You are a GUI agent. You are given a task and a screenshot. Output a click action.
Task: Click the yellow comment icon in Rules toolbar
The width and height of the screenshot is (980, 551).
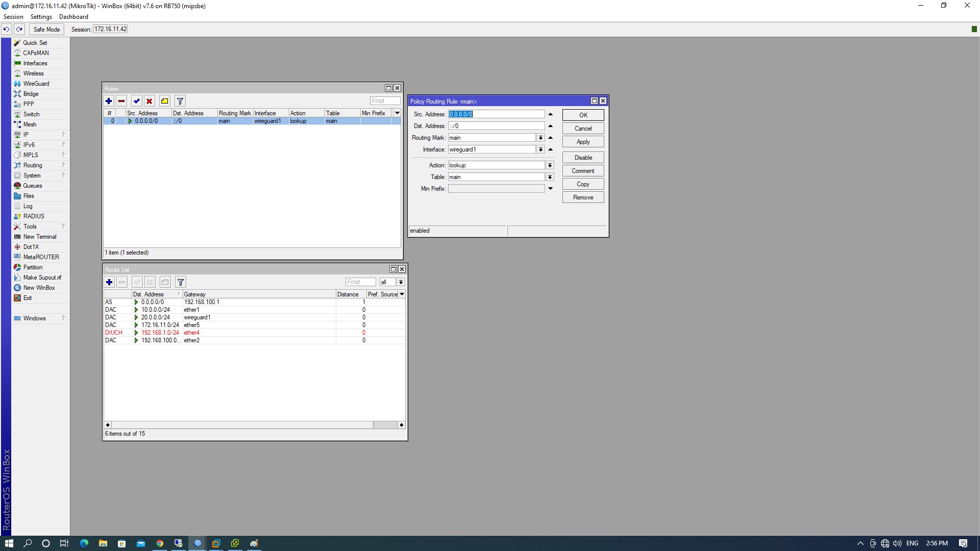[x=164, y=101]
